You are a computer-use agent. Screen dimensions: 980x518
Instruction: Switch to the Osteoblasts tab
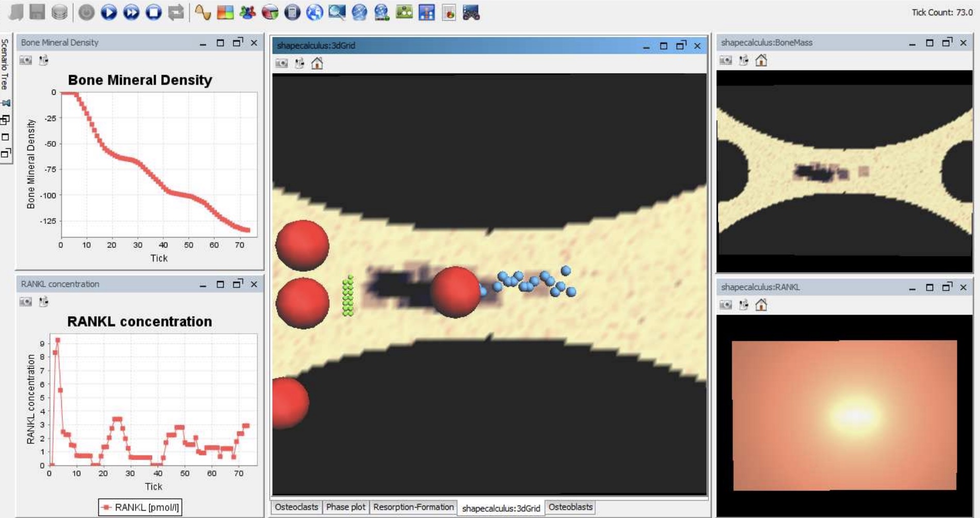(570, 507)
